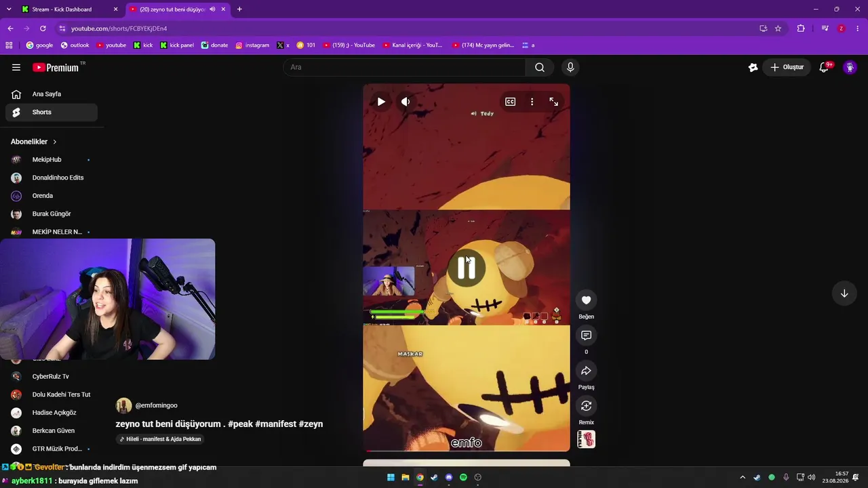Open YouTube notifications bell
This screenshot has width=868, height=488.
(x=825, y=67)
